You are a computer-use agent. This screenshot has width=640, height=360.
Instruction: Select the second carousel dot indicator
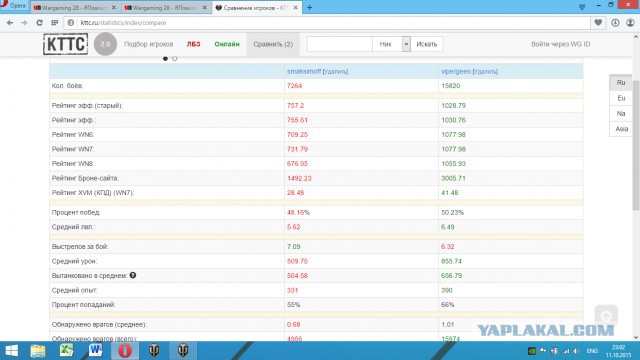coord(175,59)
